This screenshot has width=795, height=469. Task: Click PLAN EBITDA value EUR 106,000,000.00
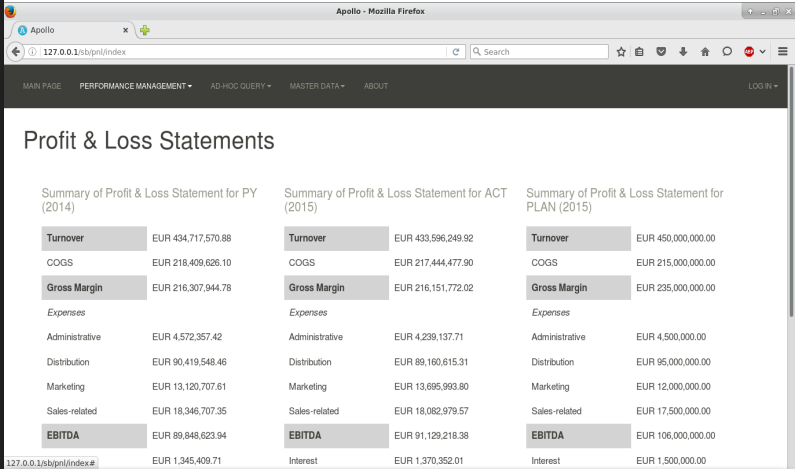click(676, 436)
